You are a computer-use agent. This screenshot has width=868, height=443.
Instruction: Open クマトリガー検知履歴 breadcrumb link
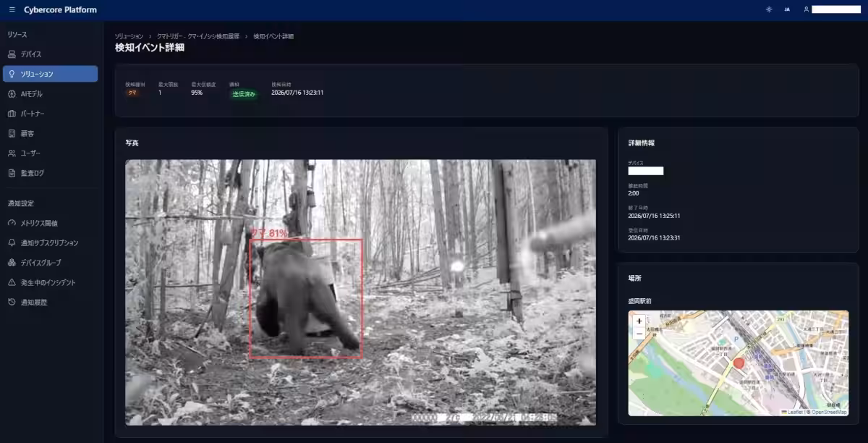click(x=197, y=36)
